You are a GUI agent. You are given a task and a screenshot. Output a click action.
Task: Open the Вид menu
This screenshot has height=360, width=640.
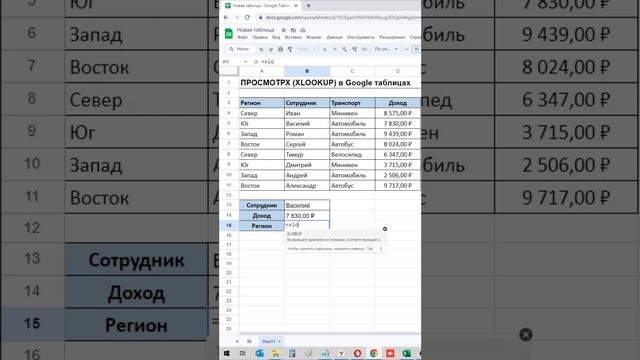[x=276, y=38]
